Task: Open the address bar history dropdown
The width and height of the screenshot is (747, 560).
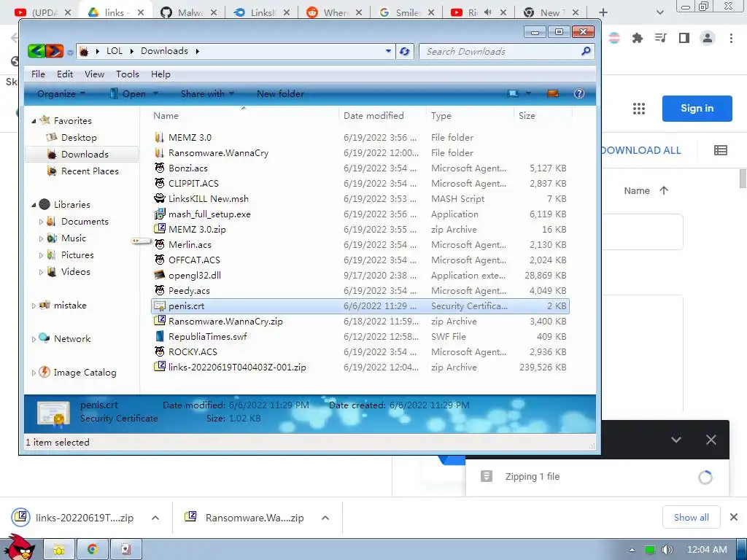Action: [x=388, y=51]
